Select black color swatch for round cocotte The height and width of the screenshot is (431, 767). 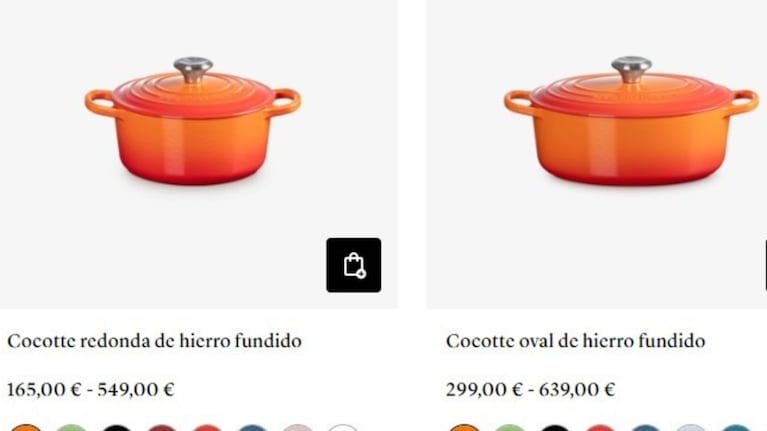[116, 429]
